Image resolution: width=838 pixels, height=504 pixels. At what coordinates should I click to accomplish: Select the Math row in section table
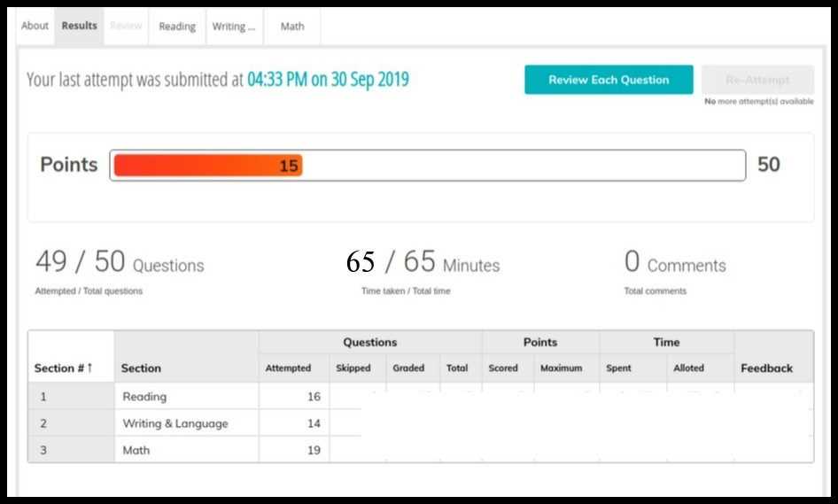[421, 449]
